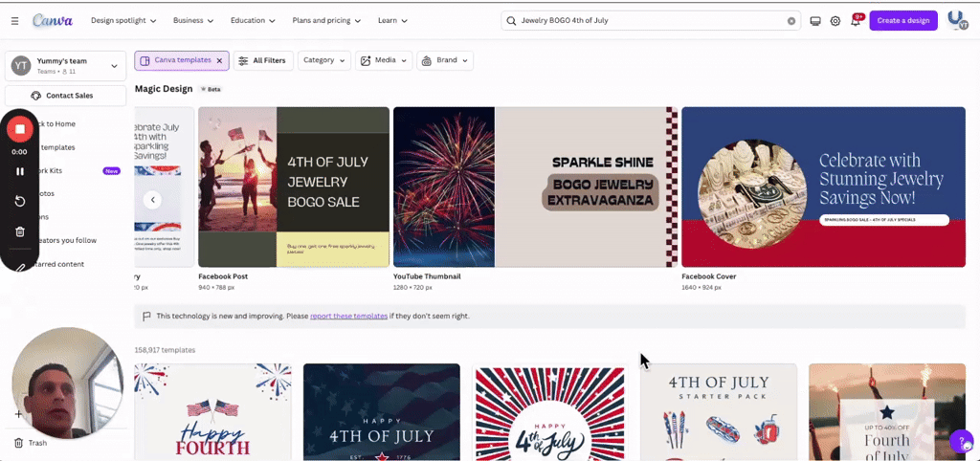The width and height of the screenshot is (980, 461).
Task: Click the search input field
Action: pos(651,21)
